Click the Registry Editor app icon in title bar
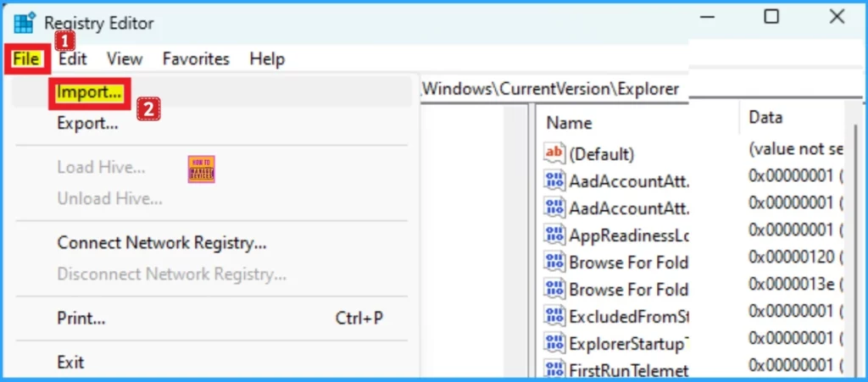 point(24,23)
